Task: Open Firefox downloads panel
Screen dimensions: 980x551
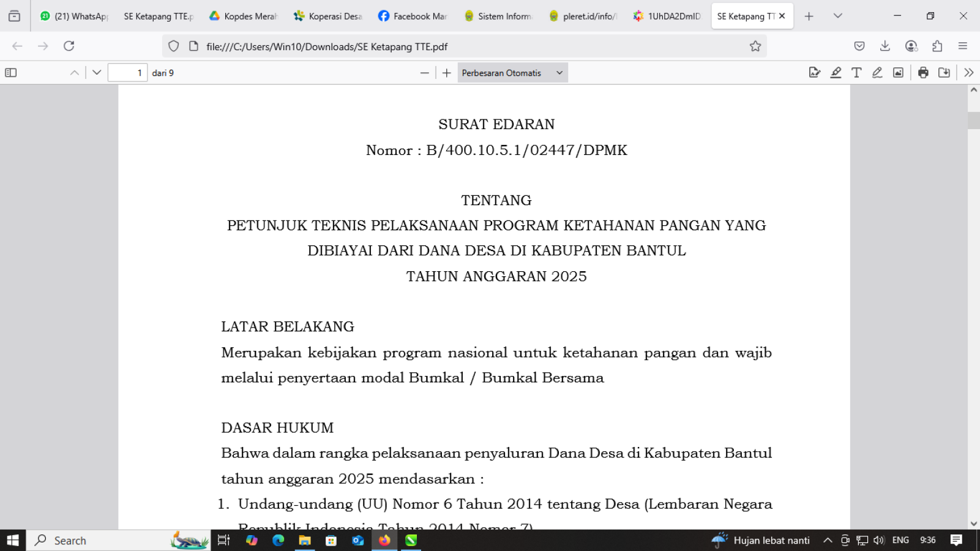Action: 885,46
